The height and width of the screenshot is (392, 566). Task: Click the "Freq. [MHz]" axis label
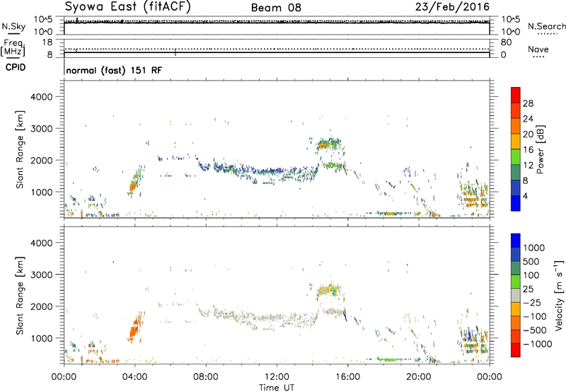[x=13, y=48]
